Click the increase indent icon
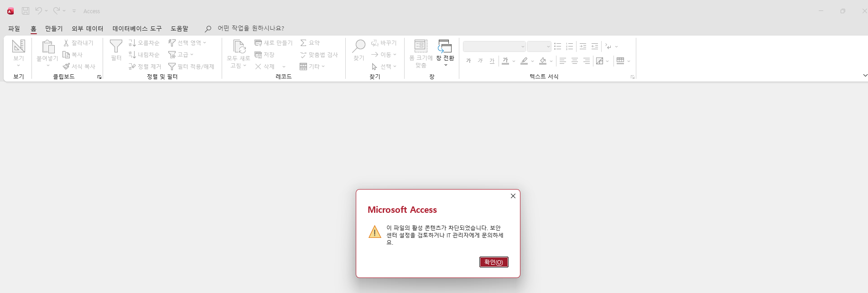 [x=583, y=46]
